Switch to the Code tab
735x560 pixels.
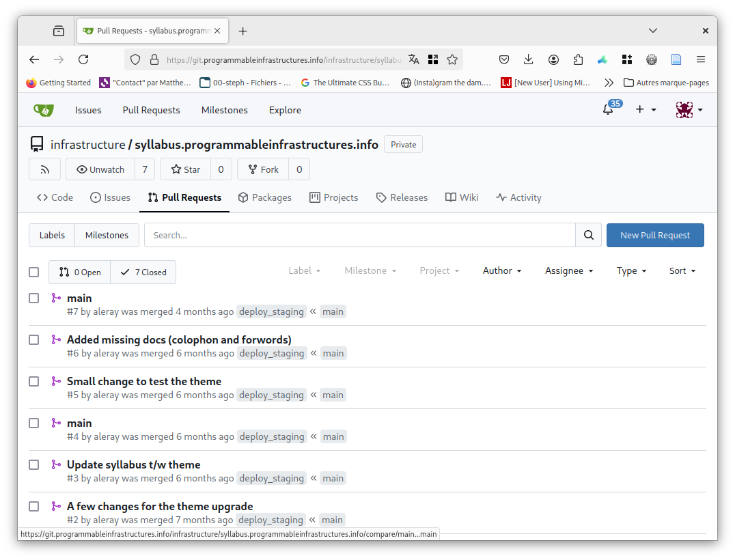pyautogui.click(x=55, y=197)
